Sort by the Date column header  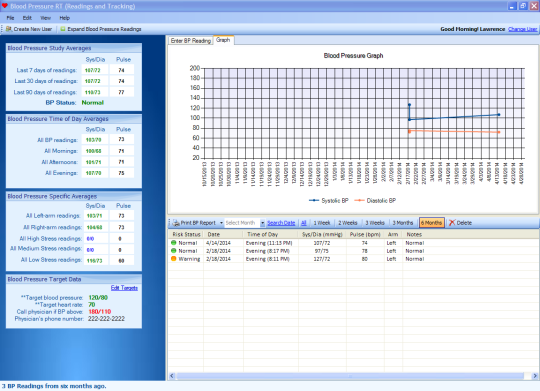pyautogui.click(x=223, y=234)
